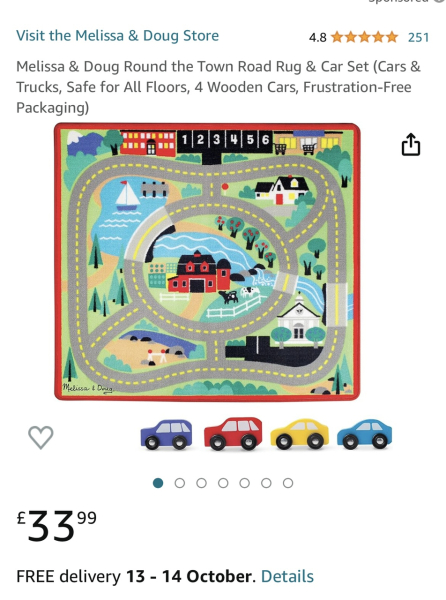This screenshot has width=446, height=600.
Task: Tap the yellow wooden car image
Action: pos(300,434)
